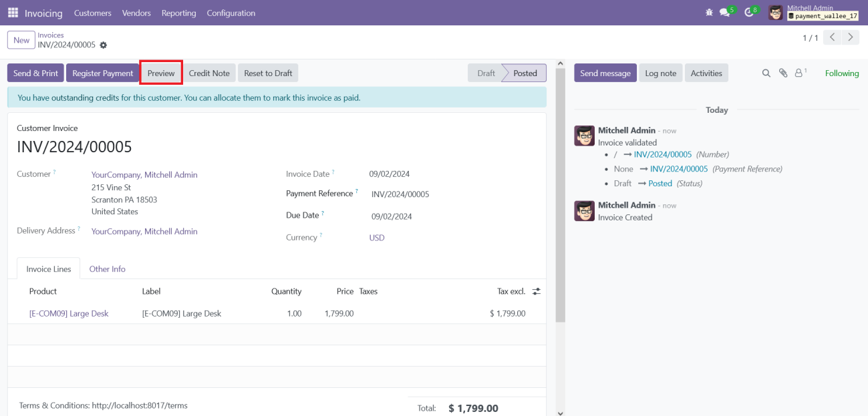
Task: Click the gear icon beside INV/2024/00005
Action: pos(104,45)
